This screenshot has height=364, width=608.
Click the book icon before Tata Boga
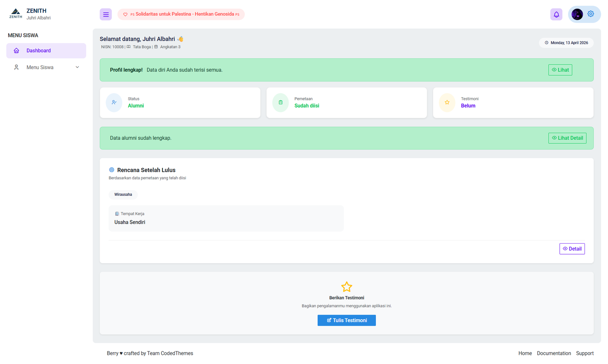128,47
